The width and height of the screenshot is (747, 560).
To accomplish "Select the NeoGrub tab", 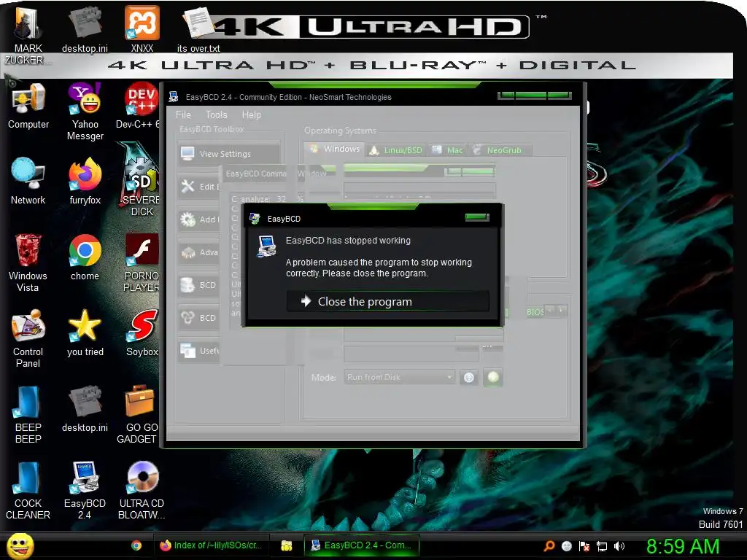I will pyautogui.click(x=498, y=150).
